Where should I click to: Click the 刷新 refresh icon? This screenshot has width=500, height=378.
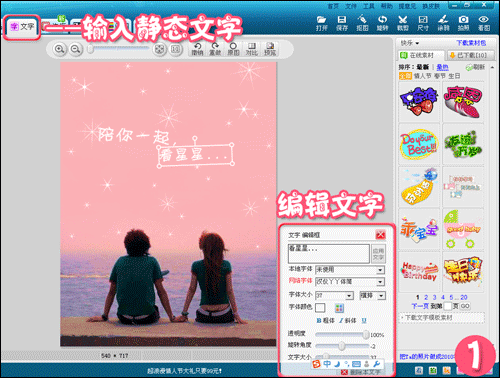click(x=475, y=67)
